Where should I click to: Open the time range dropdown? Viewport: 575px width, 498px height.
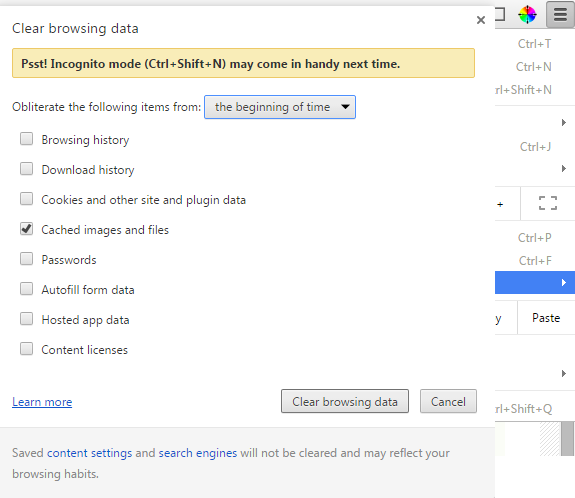coord(280,107)
